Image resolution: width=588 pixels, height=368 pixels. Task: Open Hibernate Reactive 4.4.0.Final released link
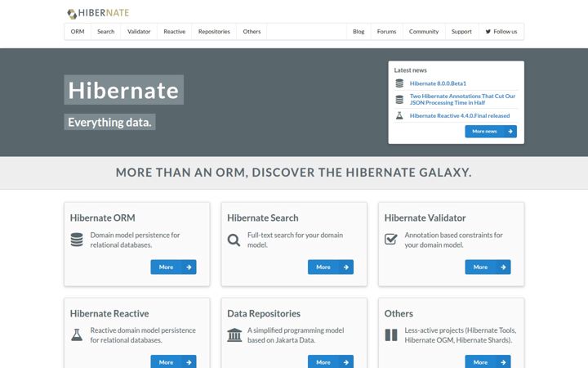[x=460, y=115]
